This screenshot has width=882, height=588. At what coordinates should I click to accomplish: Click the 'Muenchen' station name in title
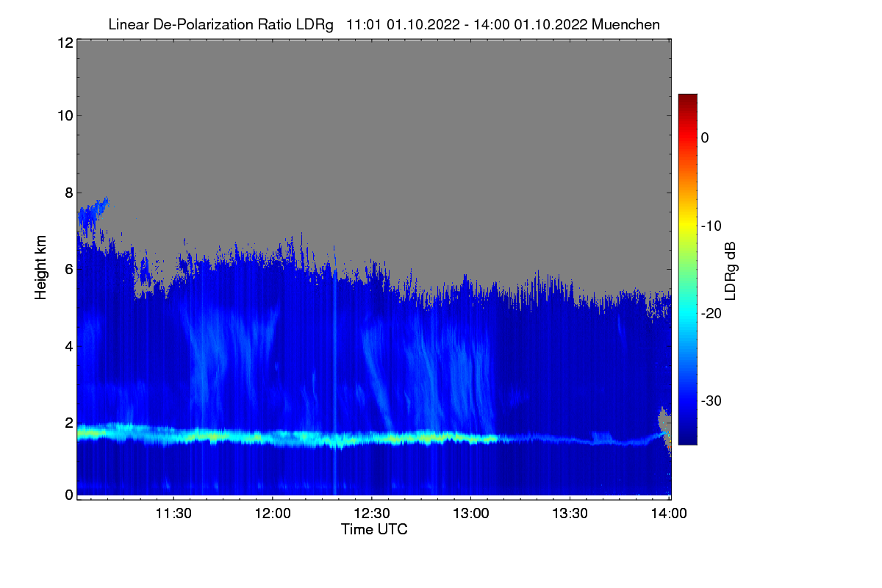[x=624, y=24]
